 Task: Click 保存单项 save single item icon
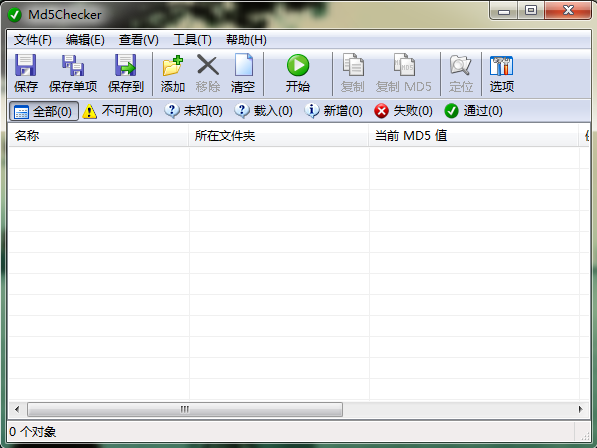click(x=73, y=65)
